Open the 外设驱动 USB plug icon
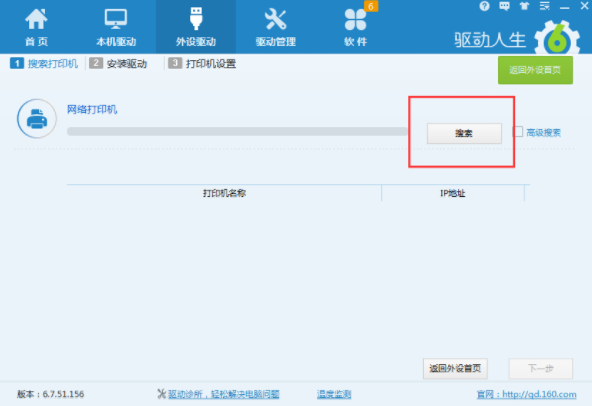 196,18
